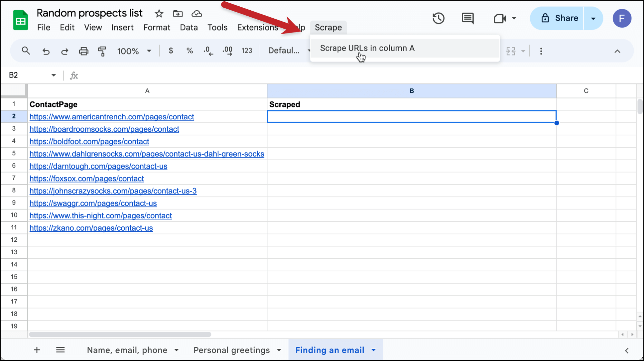Screen dimensions: 644x361
Task: Open the name box dropdown arrow
Action: point(53,75)
